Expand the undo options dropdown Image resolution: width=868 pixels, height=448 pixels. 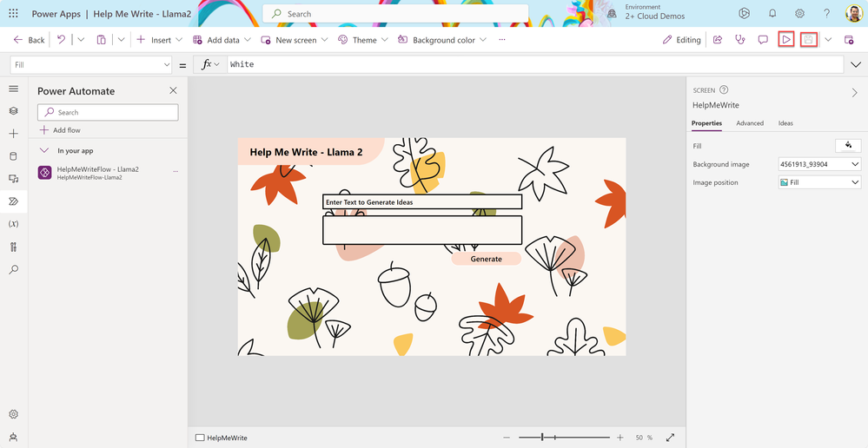click(x=81, y=40)
